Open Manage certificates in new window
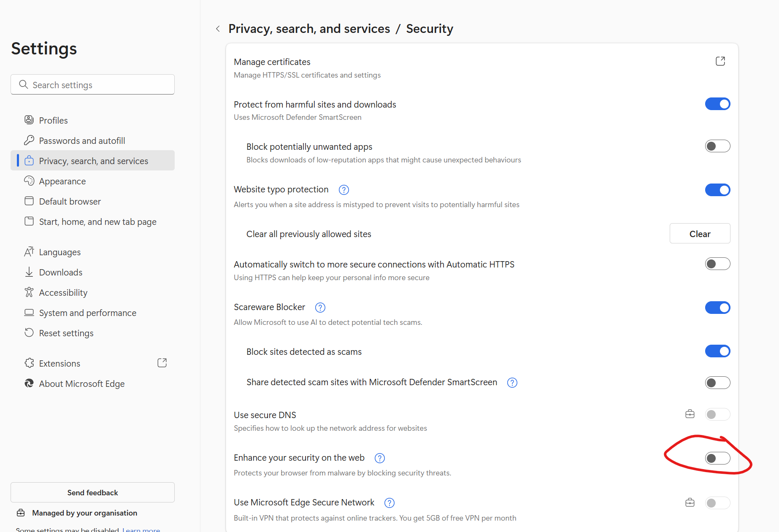779x532 pixels. click(x=720, y=61)
